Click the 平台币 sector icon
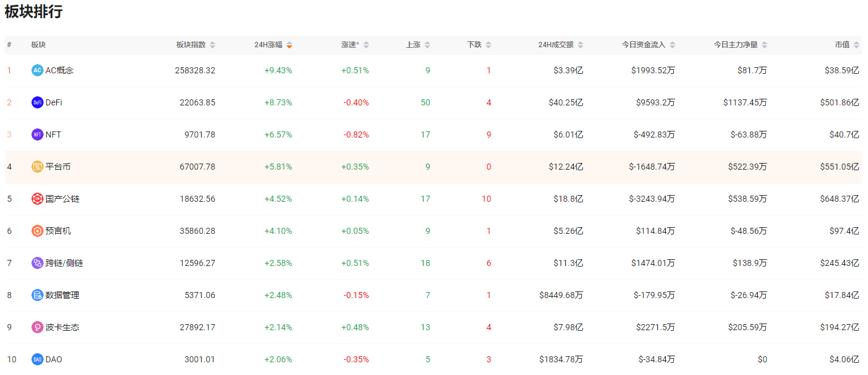The image size is (868, 375). (38, 167)
